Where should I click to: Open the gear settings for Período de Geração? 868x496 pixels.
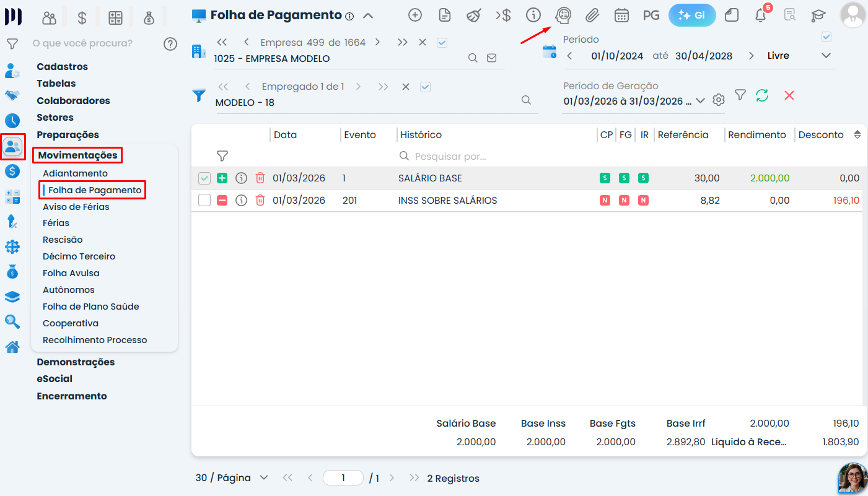pyautogui.click(x=719, y=100)
